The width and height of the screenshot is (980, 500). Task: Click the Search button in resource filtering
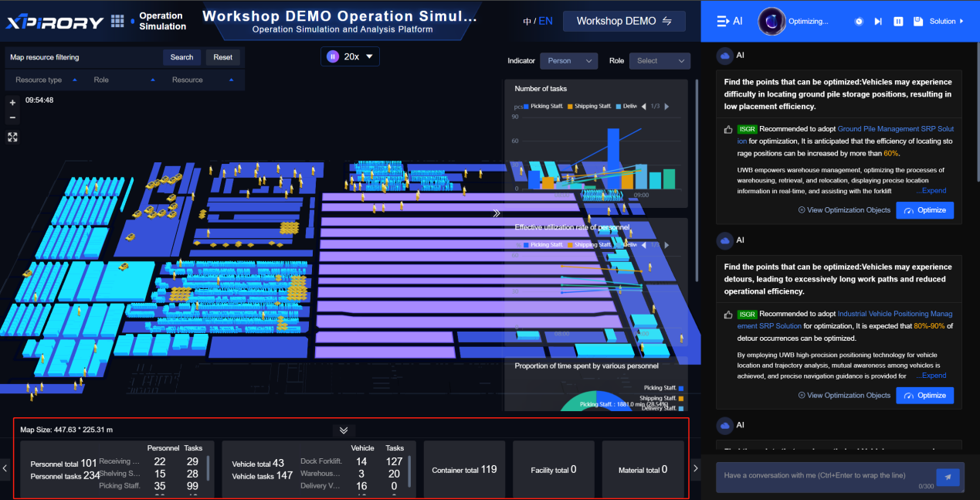point(181,57)
